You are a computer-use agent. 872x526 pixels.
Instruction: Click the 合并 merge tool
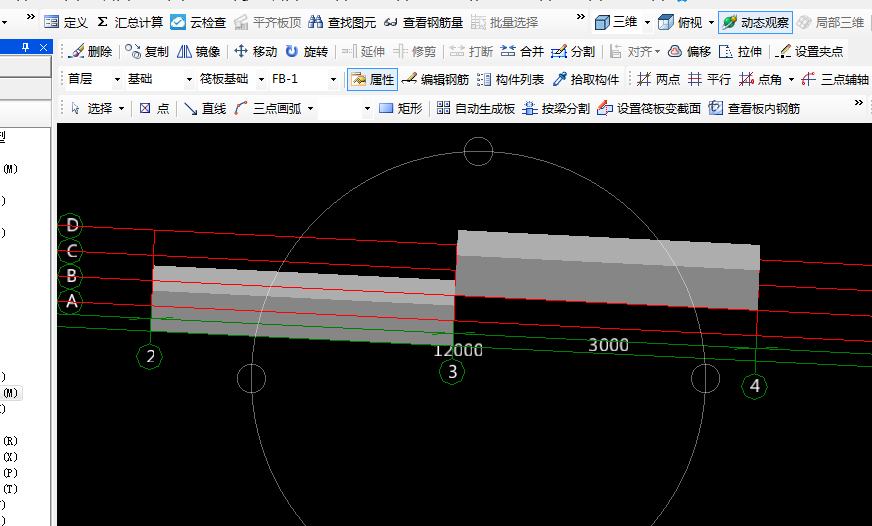coord(522,51)
